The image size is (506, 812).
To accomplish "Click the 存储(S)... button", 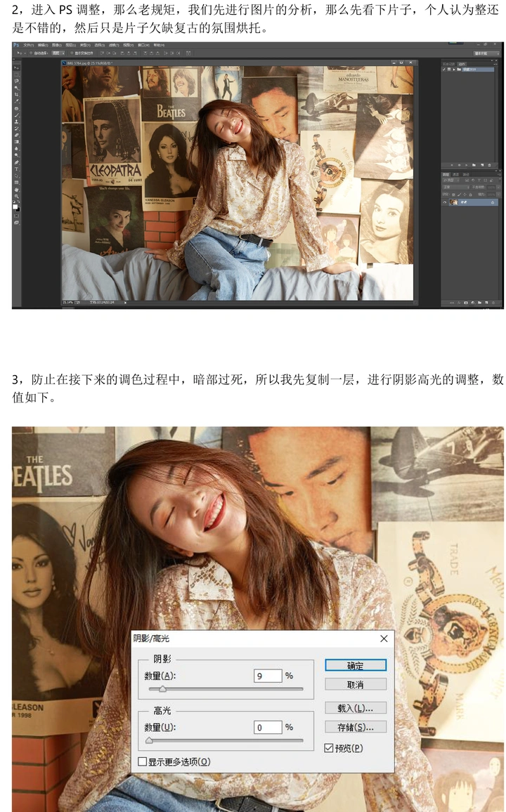I will point(356,727).
